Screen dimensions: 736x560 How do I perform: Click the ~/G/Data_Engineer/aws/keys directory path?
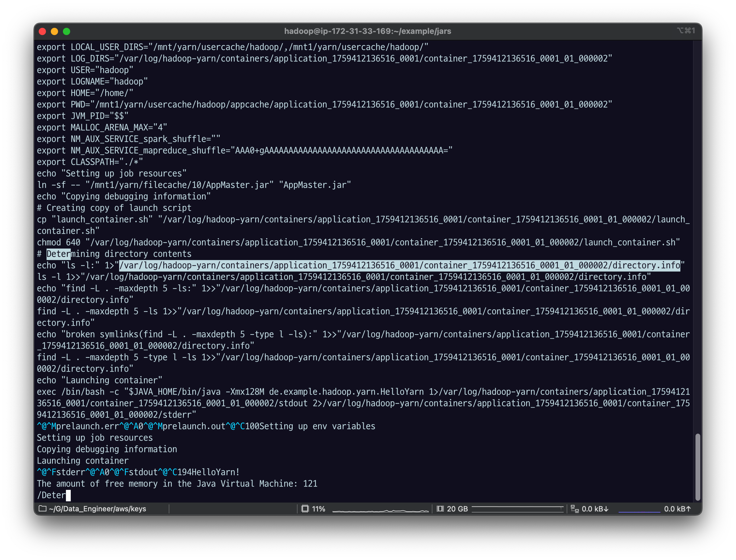(x=97, y=509)
